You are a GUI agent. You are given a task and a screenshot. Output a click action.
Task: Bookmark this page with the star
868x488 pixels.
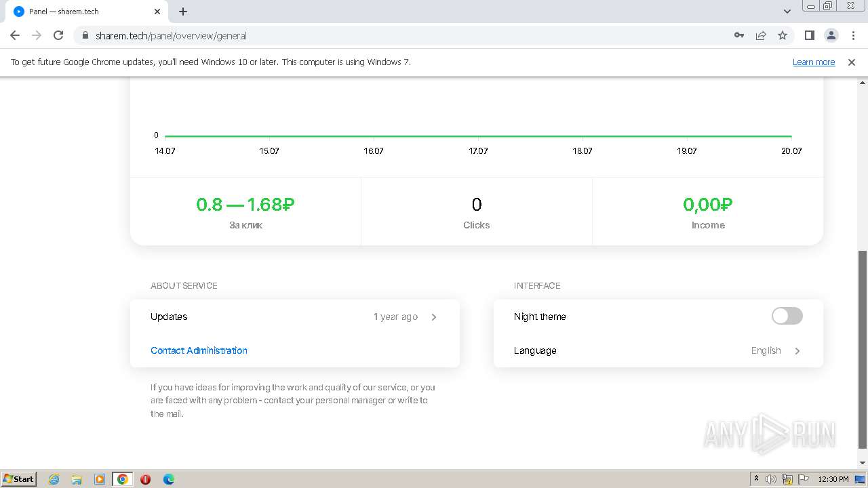pyautogui.click(x=783, y=35)
